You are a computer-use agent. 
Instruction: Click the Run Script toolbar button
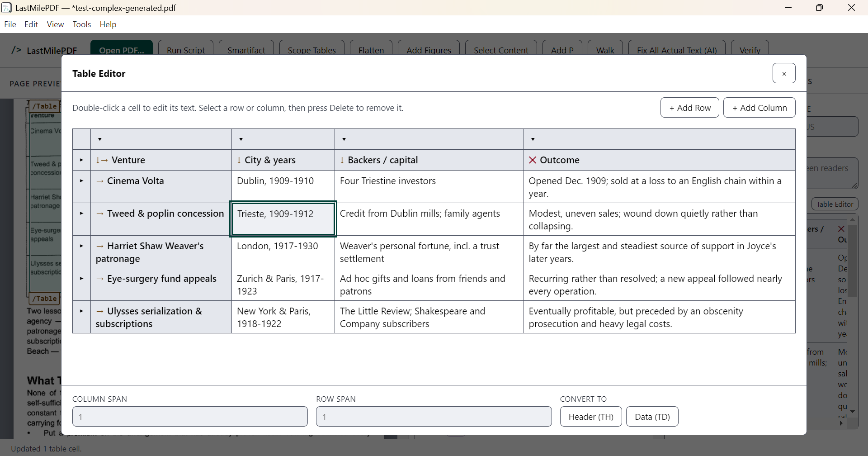[186, 47]
